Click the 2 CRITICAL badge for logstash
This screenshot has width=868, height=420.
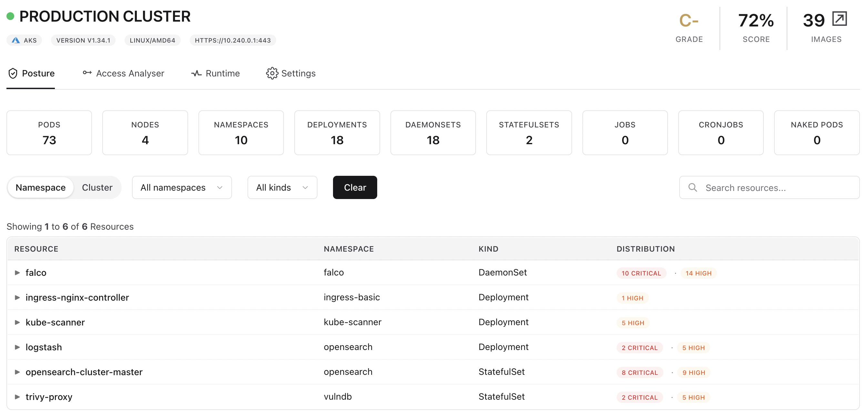click(639, 348)
